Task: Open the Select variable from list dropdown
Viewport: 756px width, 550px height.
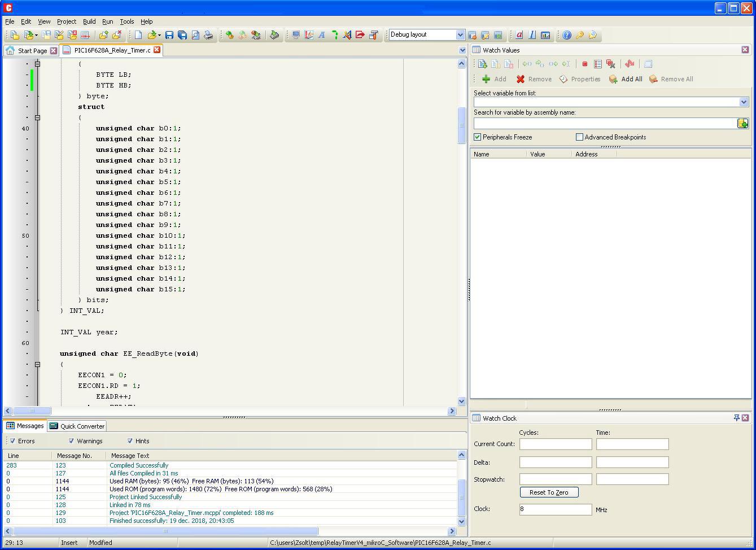Action: coord(744,102)
